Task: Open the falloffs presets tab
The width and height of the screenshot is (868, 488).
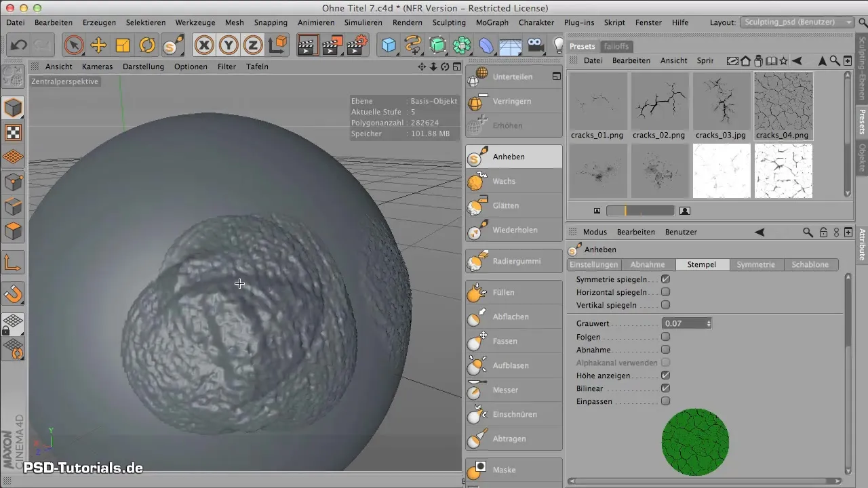Action: coord(616,46)
